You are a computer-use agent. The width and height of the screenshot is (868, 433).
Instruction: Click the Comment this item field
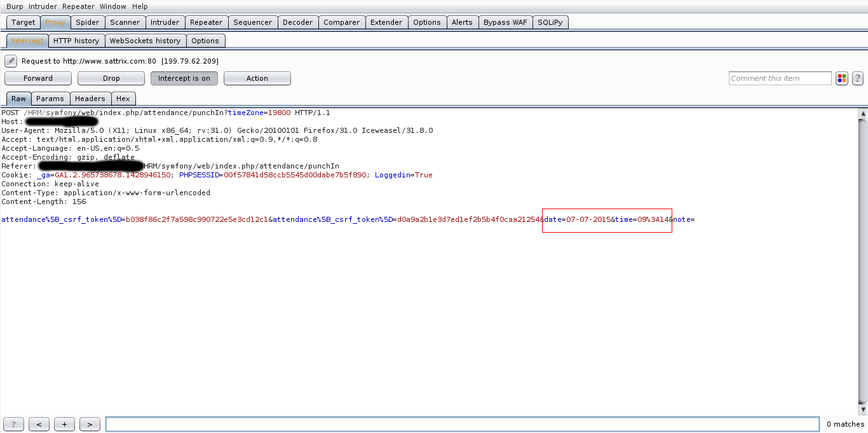[x=780, y=78]
